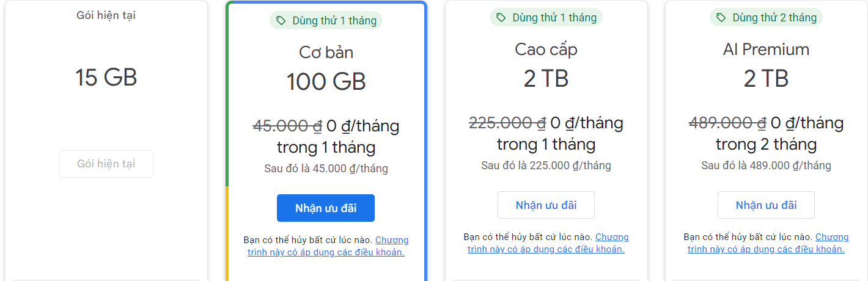Click the 15 GB storage amount
The image size is (868, 281).
click(106, 78)
